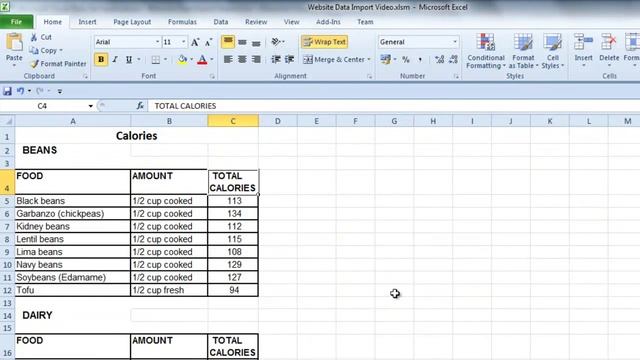Screen dimensions: 640x360
Task: Toggle Italic formatting
Action: tap(115, 60)
